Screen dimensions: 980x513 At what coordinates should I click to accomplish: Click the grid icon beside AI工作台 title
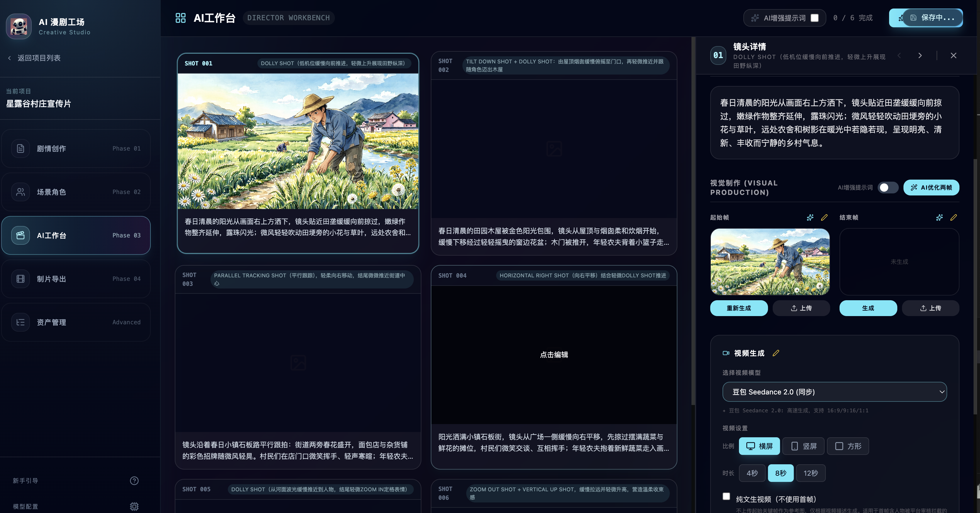(x=180, y=18)
